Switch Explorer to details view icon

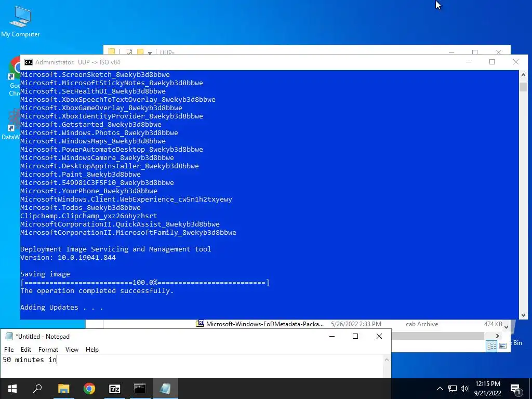point(491,346)
